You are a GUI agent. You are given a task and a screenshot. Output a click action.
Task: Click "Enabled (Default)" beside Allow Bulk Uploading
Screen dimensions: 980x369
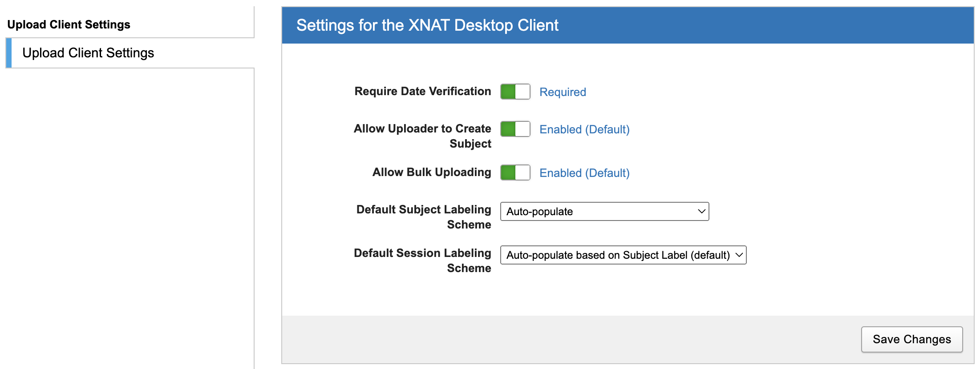tap(584, 173)
